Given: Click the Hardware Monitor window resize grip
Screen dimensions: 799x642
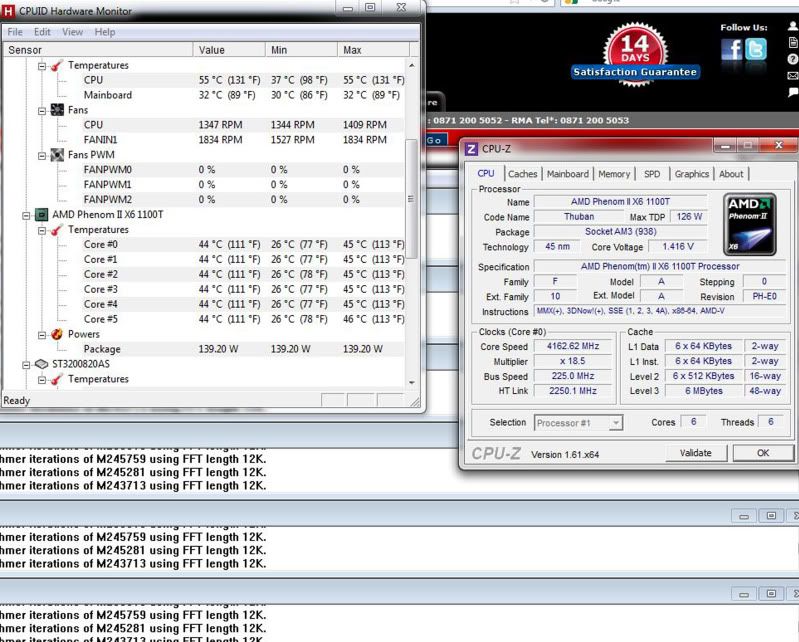Looking at the screenshot, I should [415, 402].
